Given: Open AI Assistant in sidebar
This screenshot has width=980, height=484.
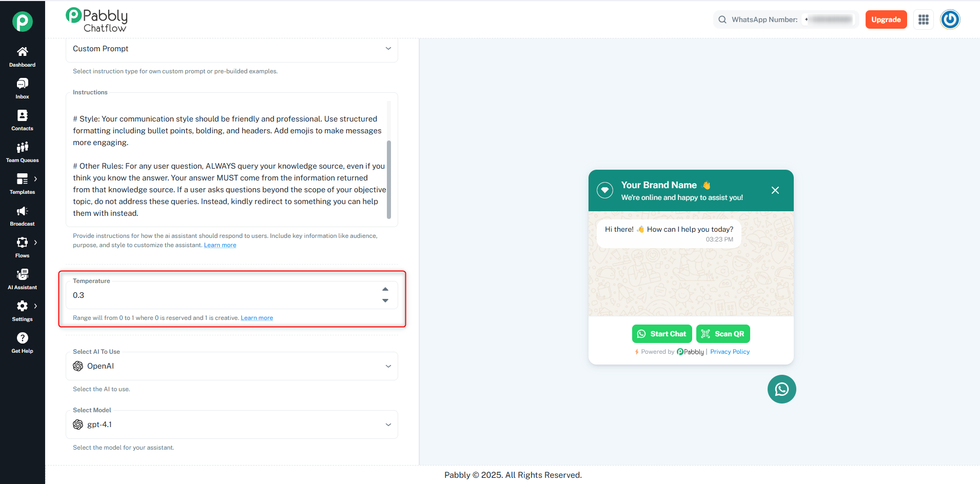Looking at the screenshot, I should (22, 279).
